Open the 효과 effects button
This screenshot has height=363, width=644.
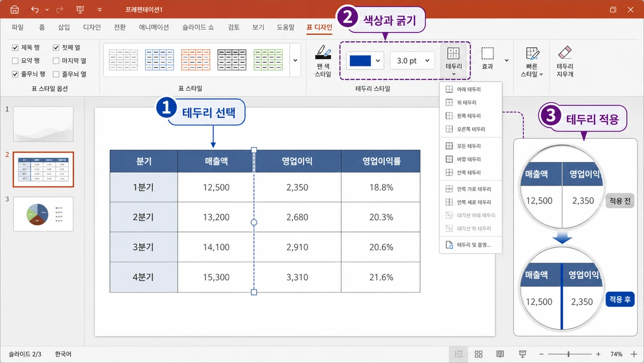point(487,58)
